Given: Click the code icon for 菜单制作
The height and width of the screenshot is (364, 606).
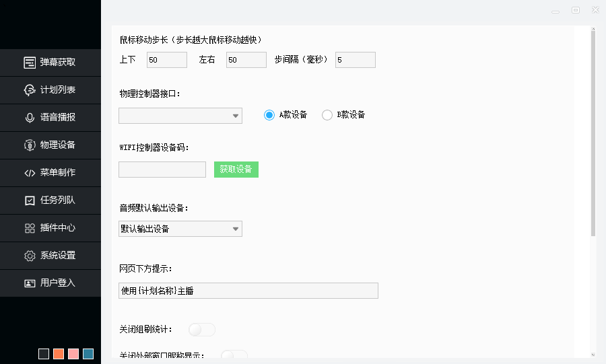Looking at the screenshot, I should pos(30,173).
